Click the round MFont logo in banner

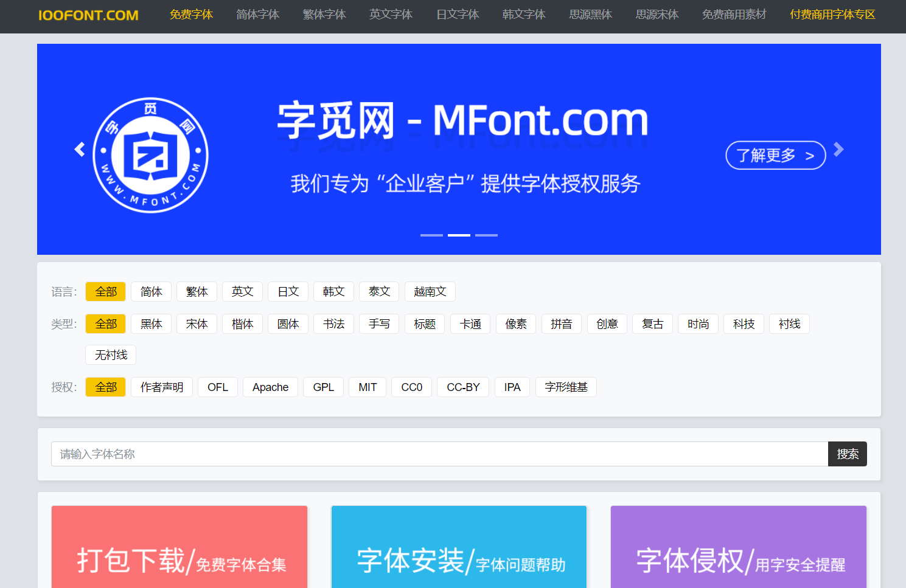pyautogui.click(x=150, y=155)
